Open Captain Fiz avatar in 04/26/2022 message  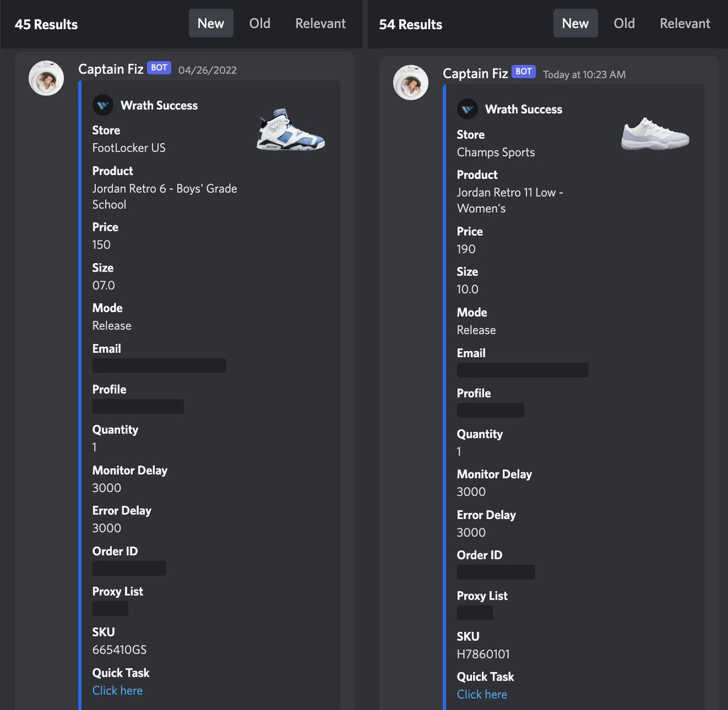46,78
